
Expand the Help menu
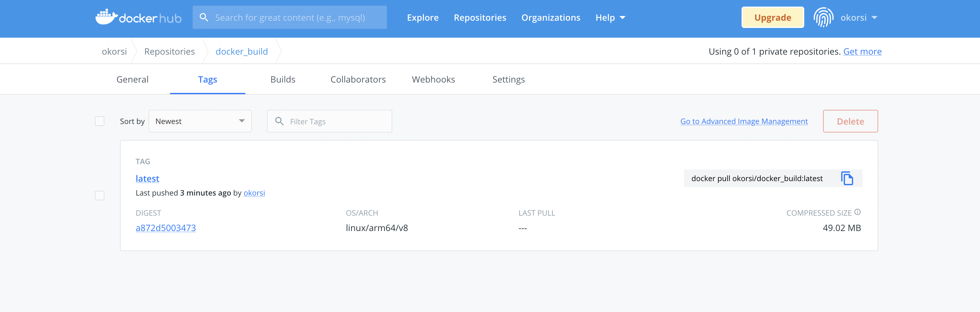[610, 18]
